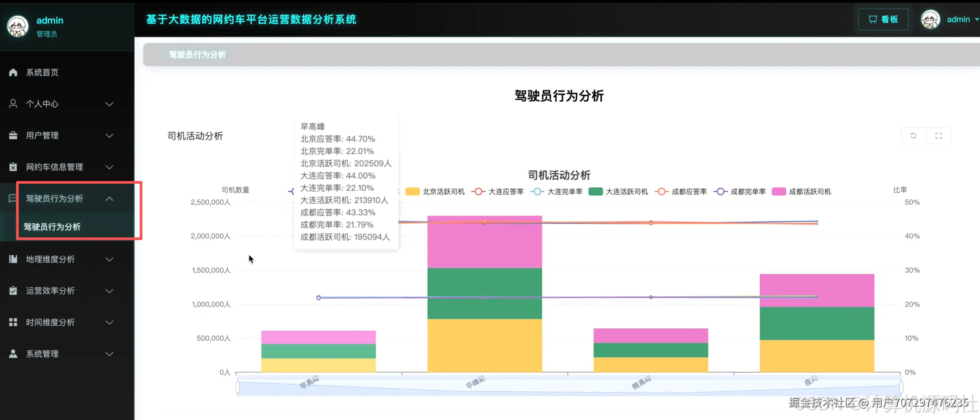Open 系统首页 menu item

(67, 72)
